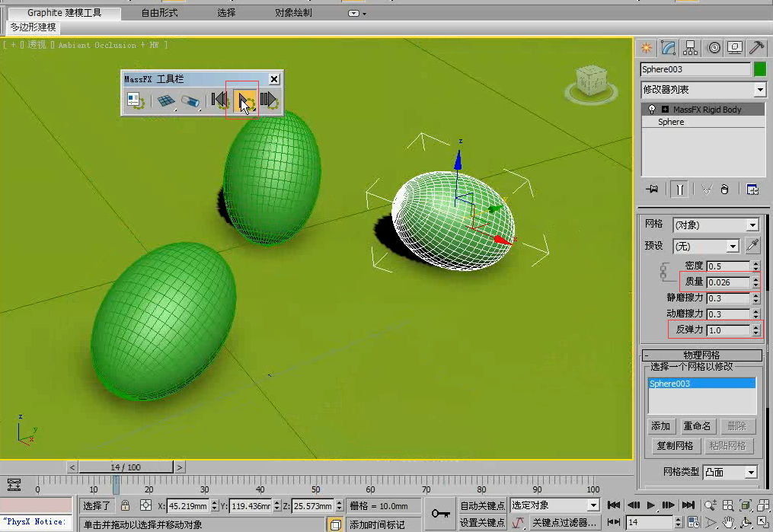Screen dimensions: 773x532
Task: Open MassFX world parameters tool
Action: pos(135,100)
